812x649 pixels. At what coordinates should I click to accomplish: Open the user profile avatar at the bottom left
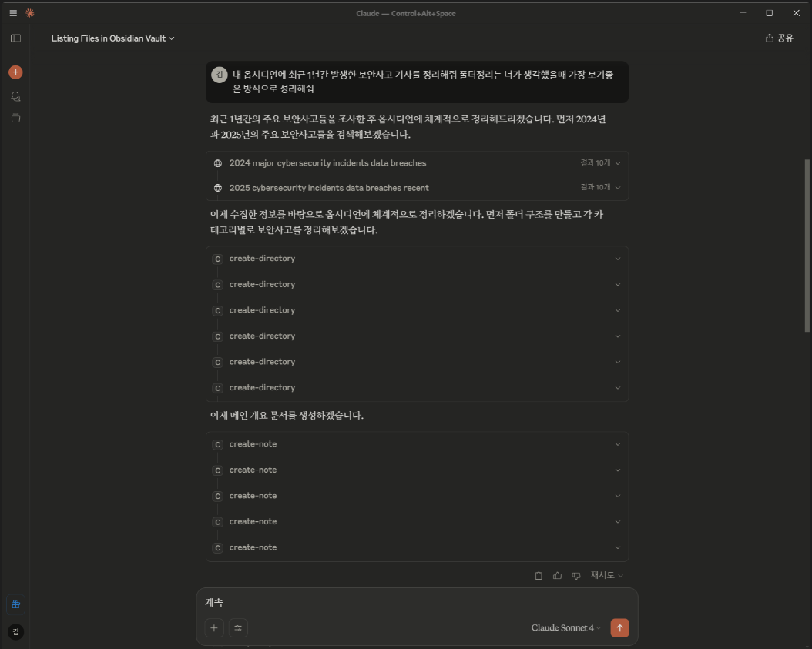[x=15, y=631]
